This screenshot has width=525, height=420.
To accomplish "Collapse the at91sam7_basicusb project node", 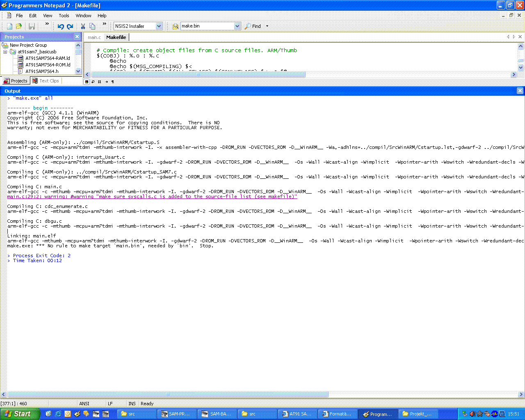I will pyautogui.click(x=5, y=52).
